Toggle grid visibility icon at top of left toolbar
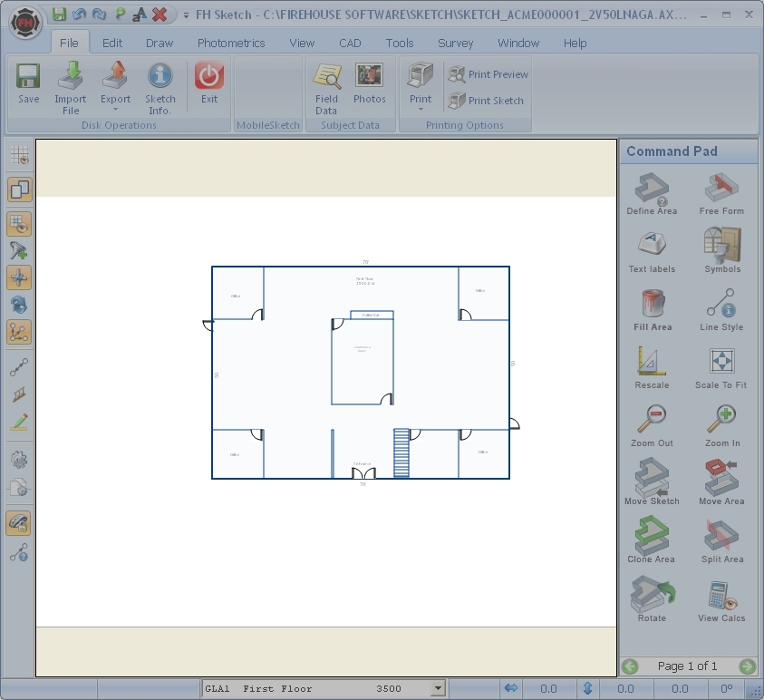This screenshot has height=700, width=764. pos(20,155)
